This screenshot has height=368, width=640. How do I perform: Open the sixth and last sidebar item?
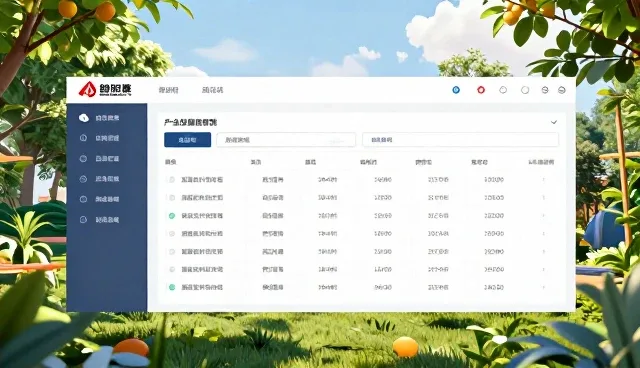pos(99,219)
